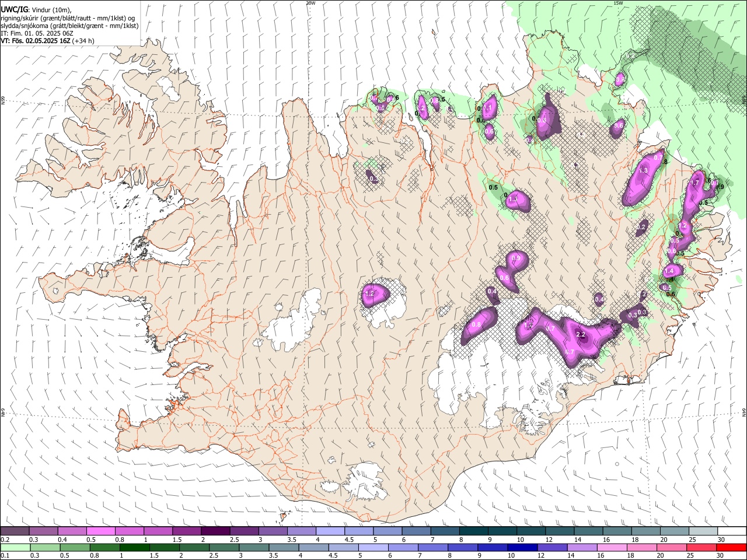Pick the white 30 swatch in upper legend
Viewport: 747px width, 560px height.
coord(731,531)
